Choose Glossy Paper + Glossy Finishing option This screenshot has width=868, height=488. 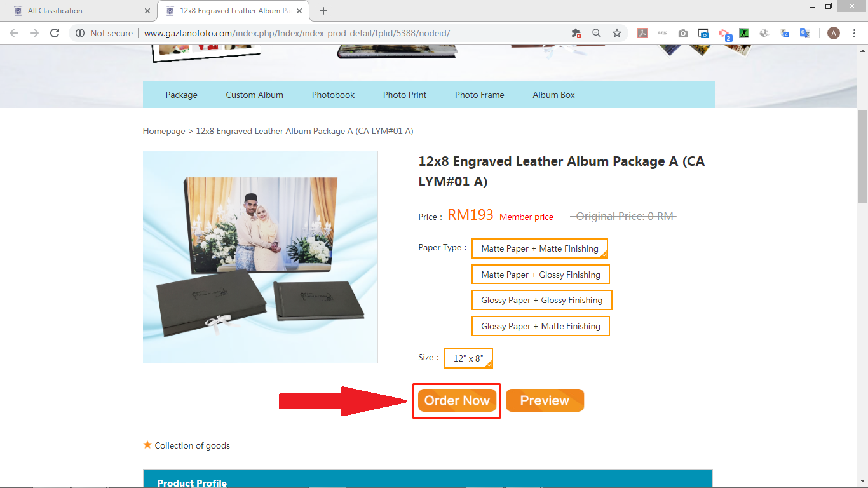(542, 300)
